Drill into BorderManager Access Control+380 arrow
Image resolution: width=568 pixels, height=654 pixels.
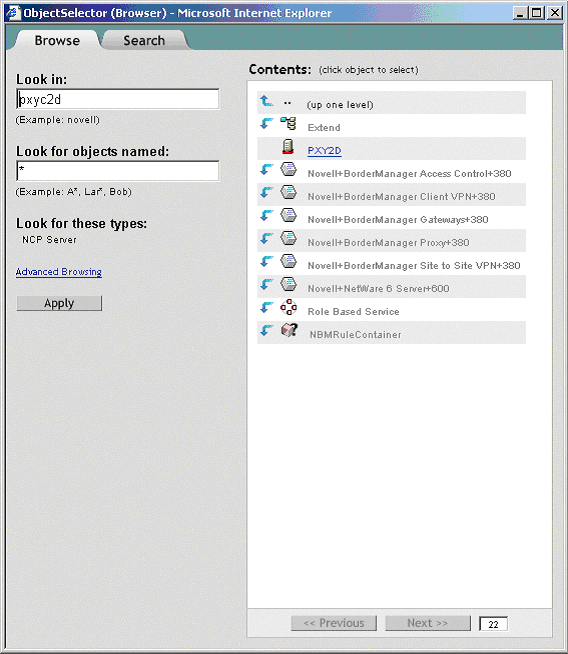tap(266, 170)
